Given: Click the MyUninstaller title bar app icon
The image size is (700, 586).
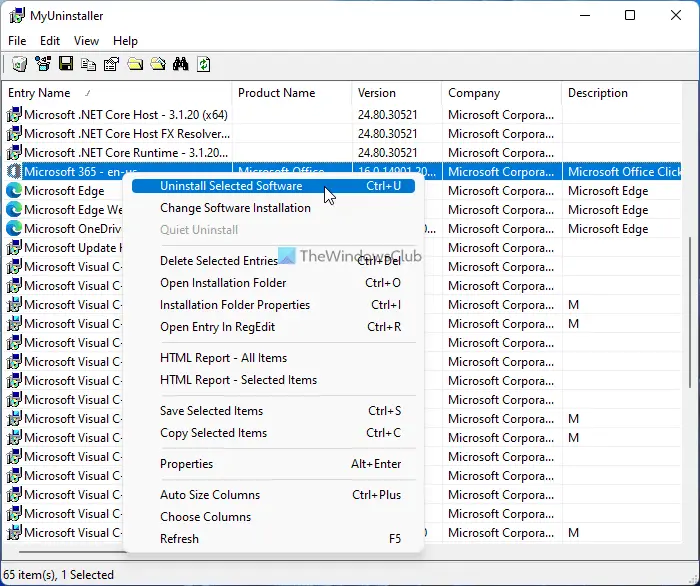Looking at the screenshot, I should point(17,16).
